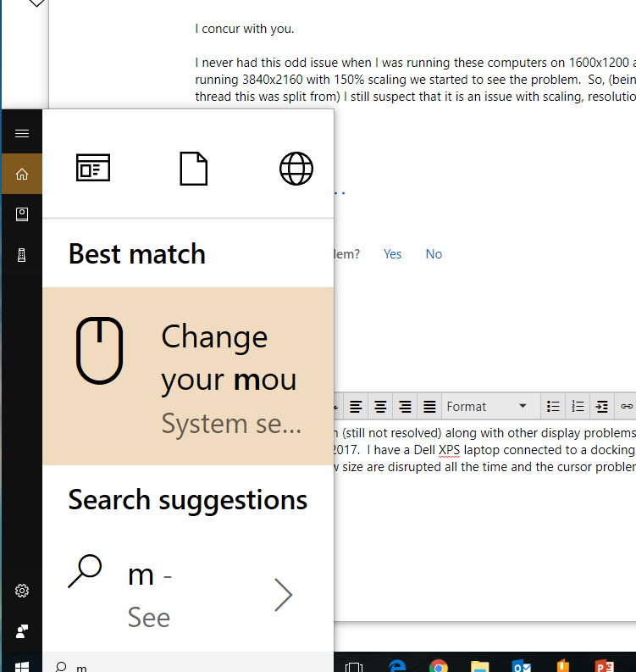This screenshot has height=672, width=636.
Task: Center align text in reply editor
Action: tap(380, 406)
